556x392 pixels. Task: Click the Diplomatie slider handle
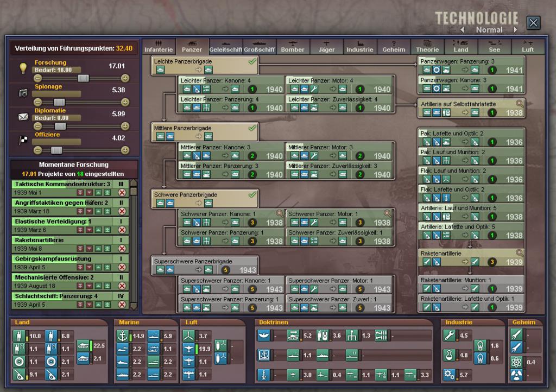(x=60, y=126)
